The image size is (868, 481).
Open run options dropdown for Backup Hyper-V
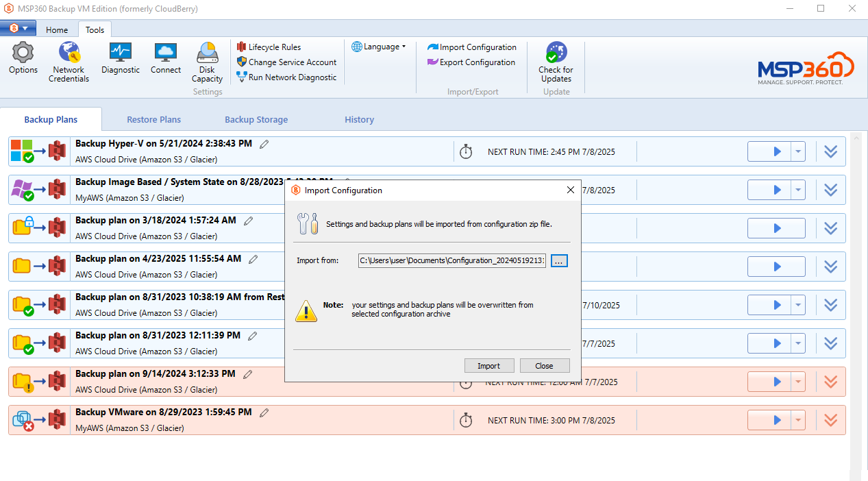798,151
